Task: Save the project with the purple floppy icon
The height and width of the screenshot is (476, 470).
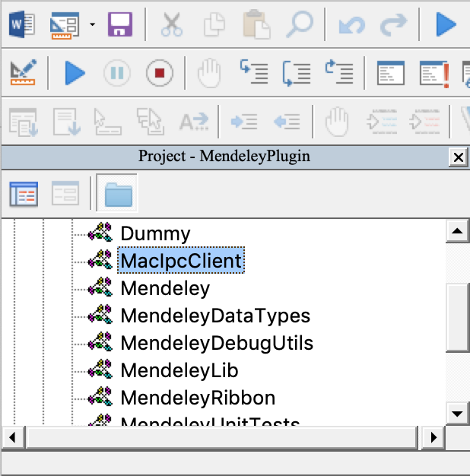Action: 120,24
